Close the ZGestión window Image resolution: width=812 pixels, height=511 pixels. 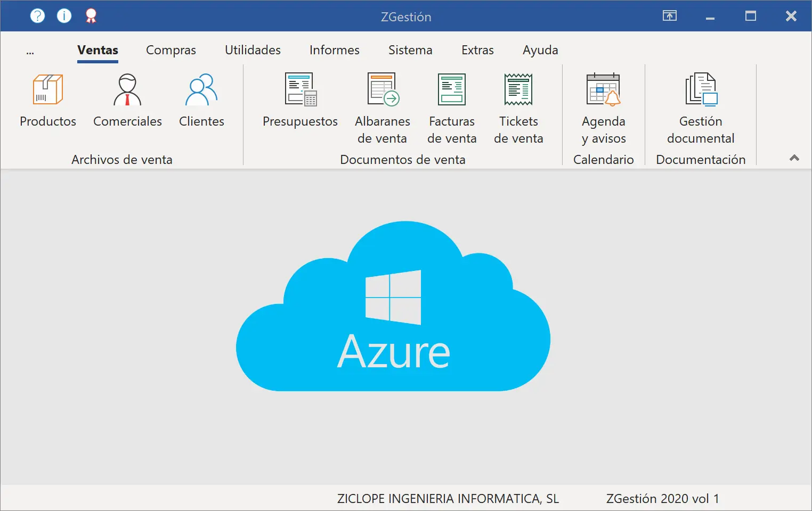(791, 16)
